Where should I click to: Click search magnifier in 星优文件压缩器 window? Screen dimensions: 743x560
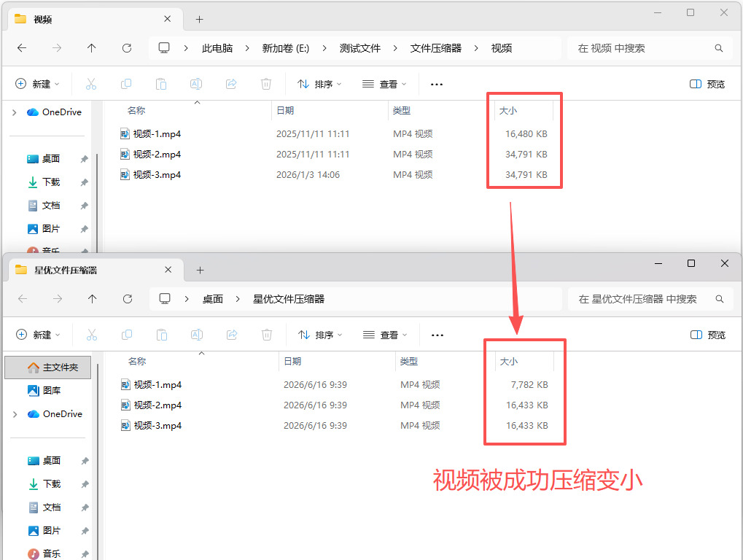720,299
